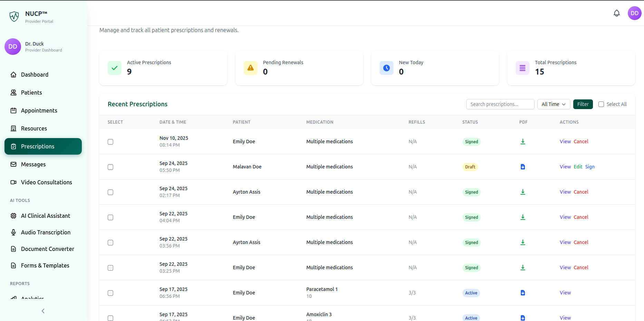This screenshot has height=321, width=644.
Task: Open the DD avatar in top bar
Action: 634,13
